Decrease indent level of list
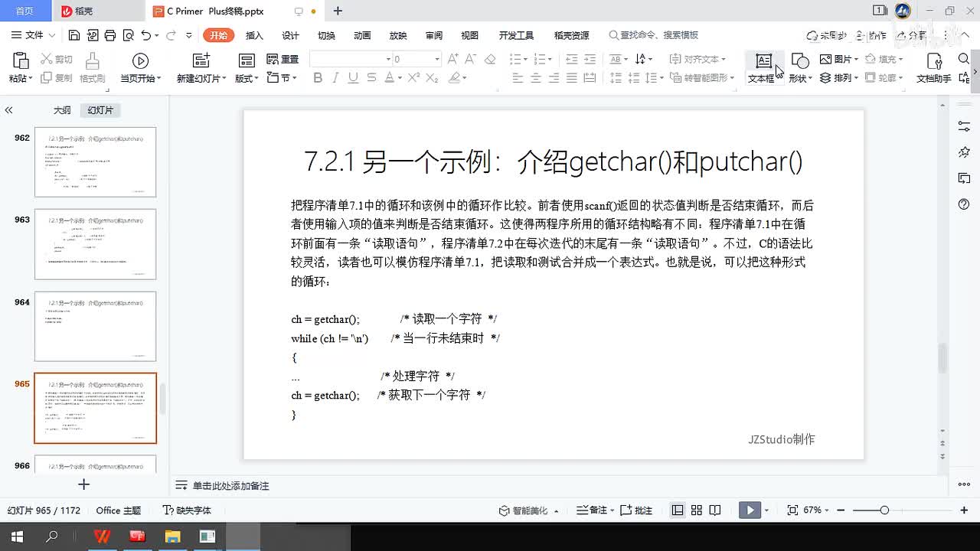Viewport: 980px width, 551px height. click(x=571, y=59)
